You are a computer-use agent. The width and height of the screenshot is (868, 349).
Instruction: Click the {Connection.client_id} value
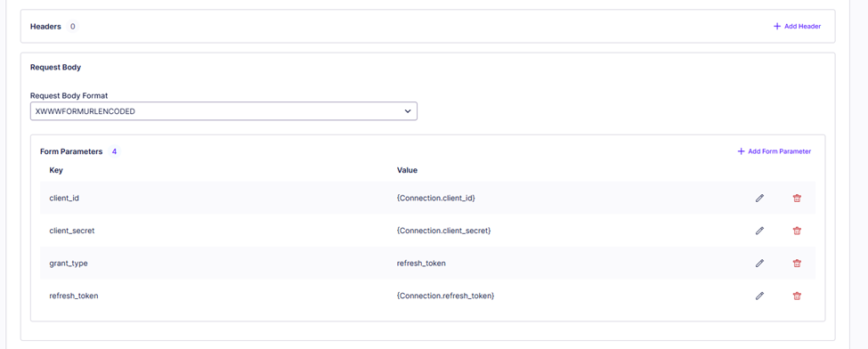coord(436,198)
